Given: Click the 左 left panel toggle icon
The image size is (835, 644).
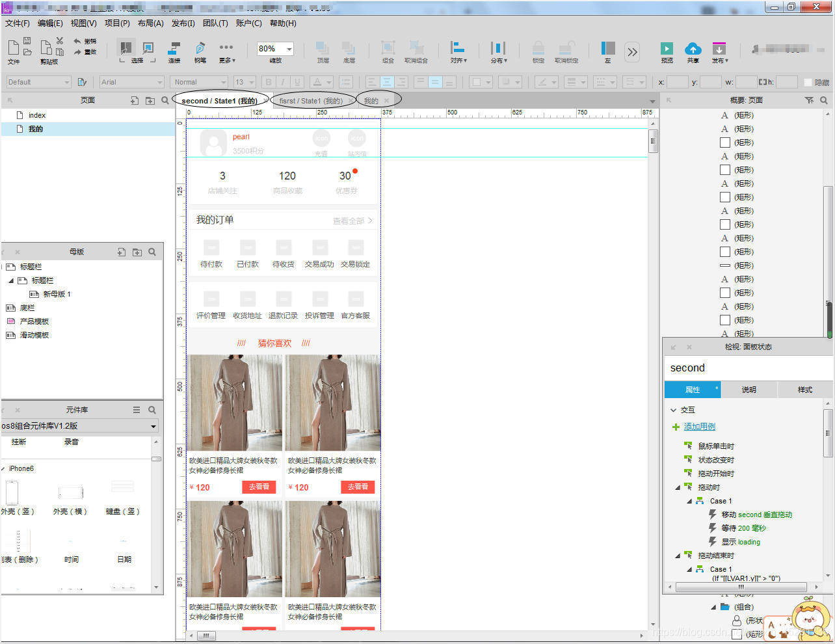Looking at the screenshot, I should pos(608,48).
